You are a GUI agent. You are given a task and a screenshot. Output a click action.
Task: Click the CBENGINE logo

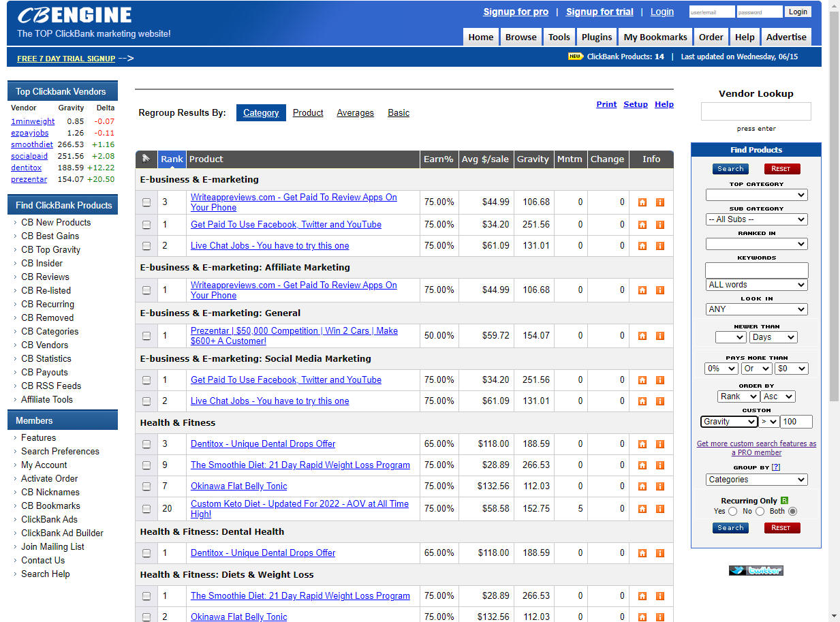pyautogui.click(x=74, y=16)
